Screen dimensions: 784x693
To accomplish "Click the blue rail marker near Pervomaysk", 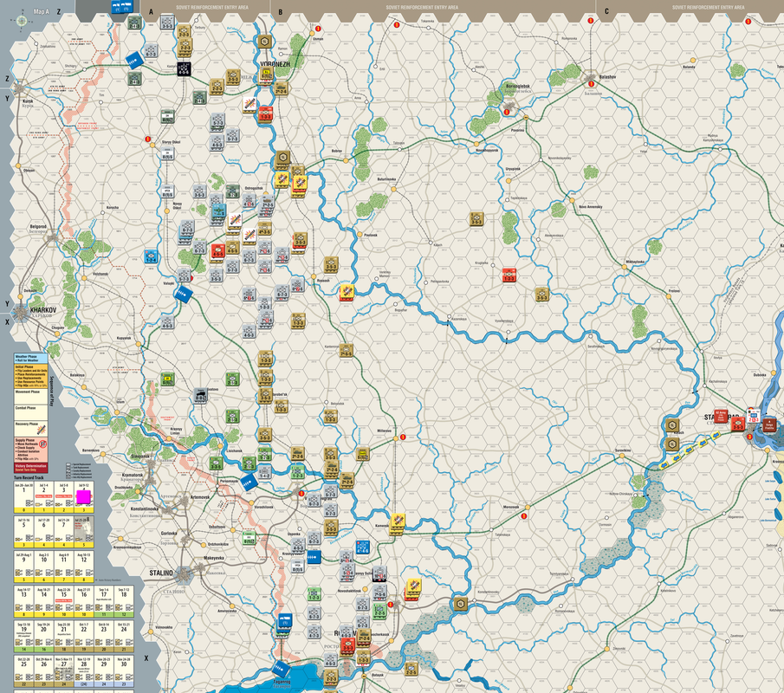I will pos(249,483).
